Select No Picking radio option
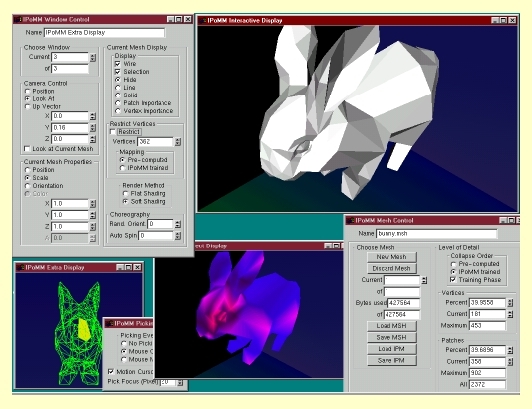Viewport: 532px width, 409px height. [124, 343]
